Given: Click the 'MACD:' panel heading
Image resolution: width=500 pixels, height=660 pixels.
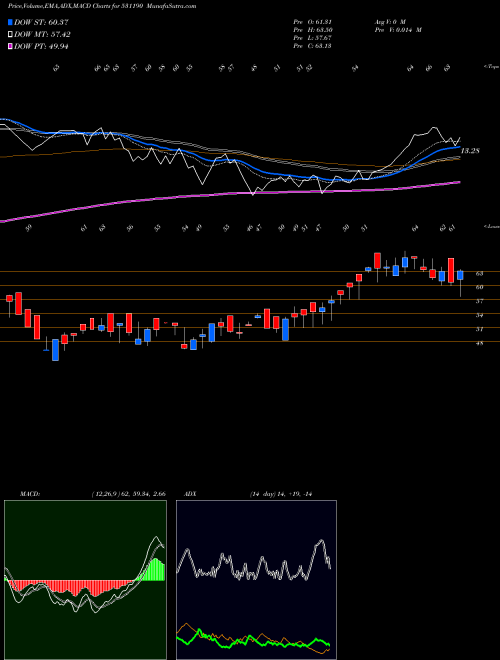Looking at the screenshot, I should 29,494.
